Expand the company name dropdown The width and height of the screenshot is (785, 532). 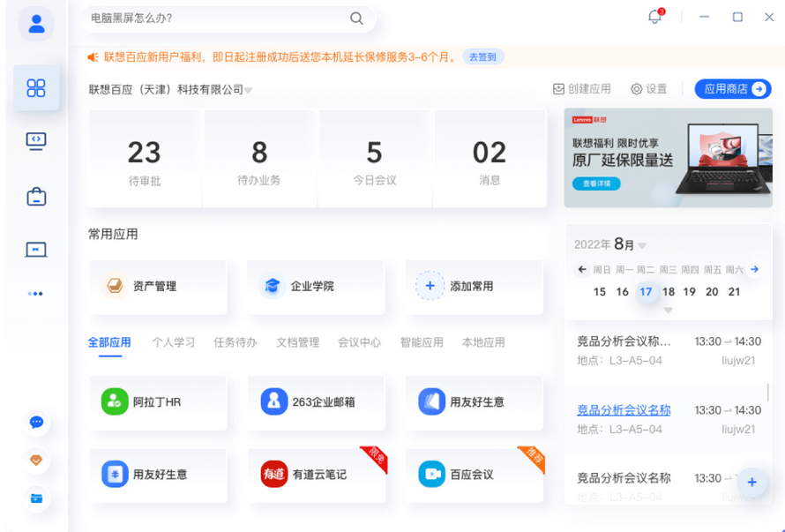pos(249,91)
